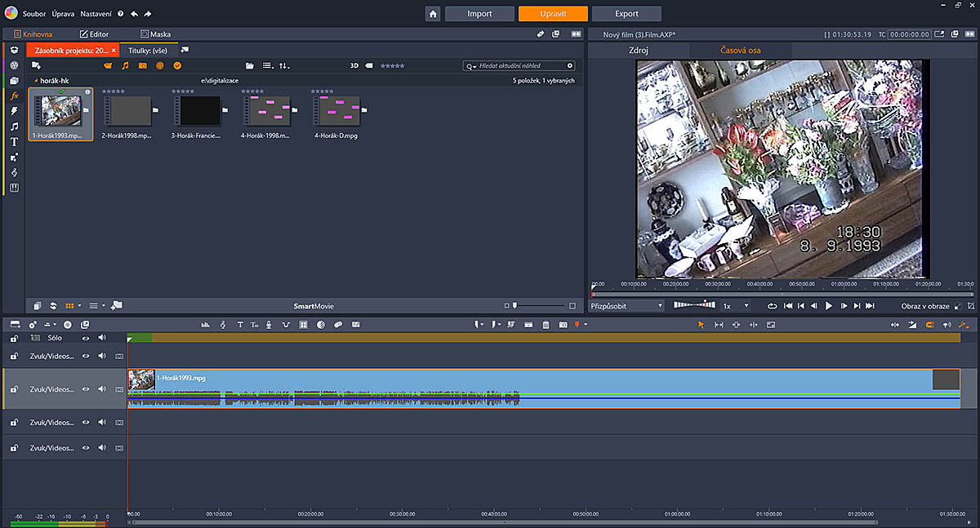Image resolution: width=980 pixels, height=528 pixels.
Task: Activate the loop playback icon
Action: pos(772,306)
